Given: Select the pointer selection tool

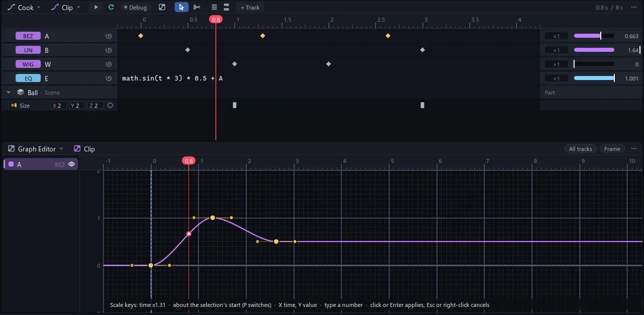Looking at the screenshot, I should coord(181,8).
